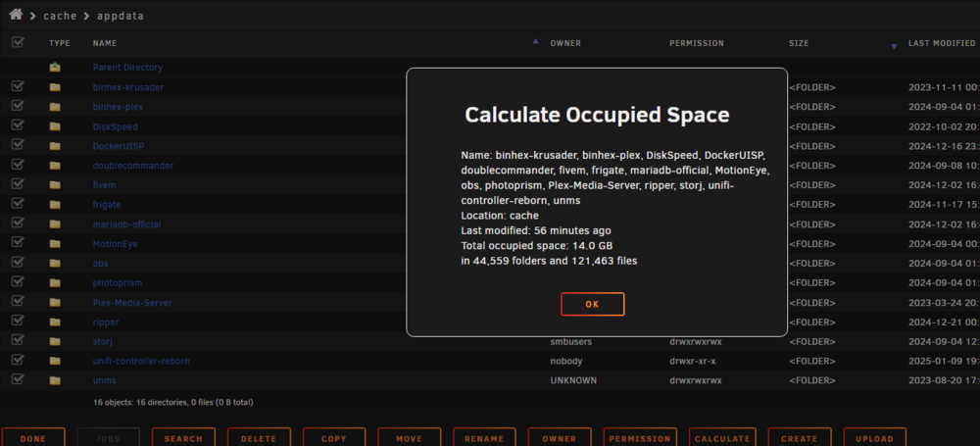The width and height of the screenshot is (980, 446).
Task: Open Parent Directory folder-up icon
Action: pyautogui.click(x=55, y=67)
